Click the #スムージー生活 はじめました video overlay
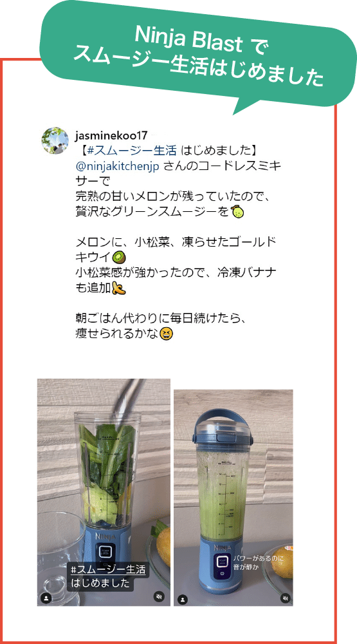 point(108,576)
